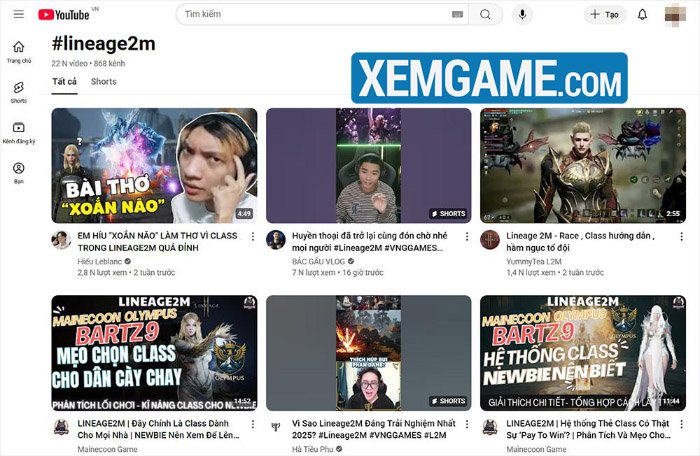
Task: Click the Tạo create button
Action: pos(603,15)
